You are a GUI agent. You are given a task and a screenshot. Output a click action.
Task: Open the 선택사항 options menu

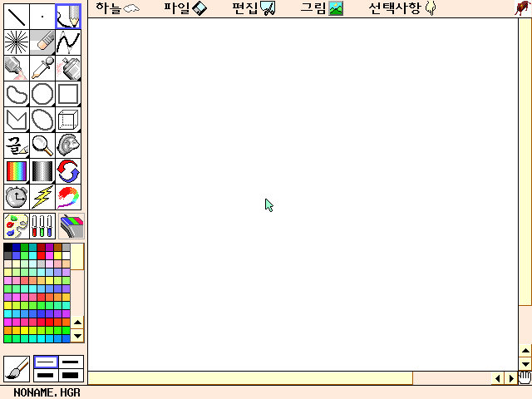402,8
